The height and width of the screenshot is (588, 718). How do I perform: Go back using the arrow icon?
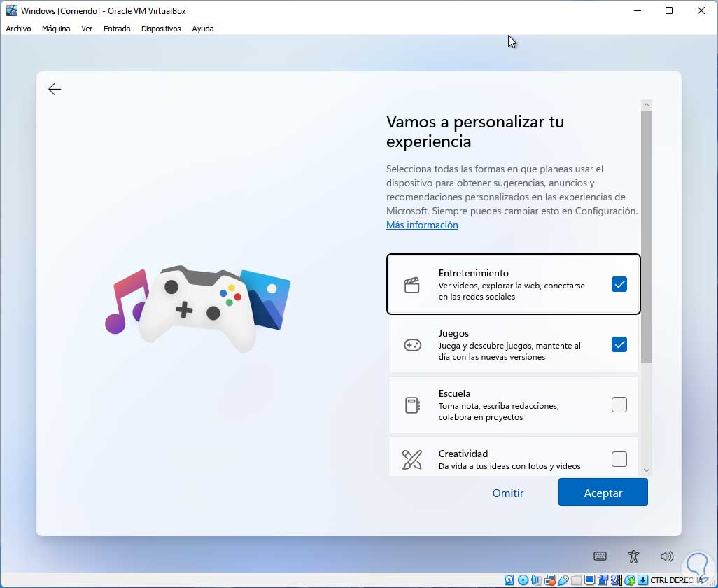point(55,89)
